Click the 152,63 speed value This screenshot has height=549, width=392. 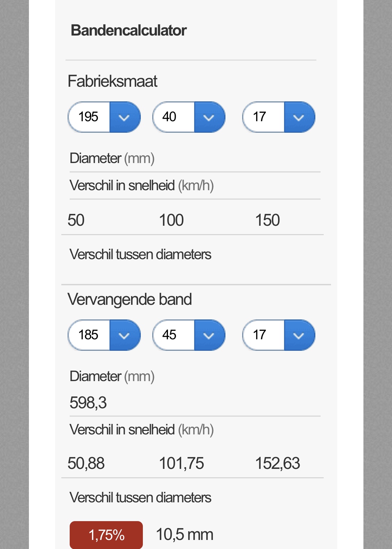point(277,464)
